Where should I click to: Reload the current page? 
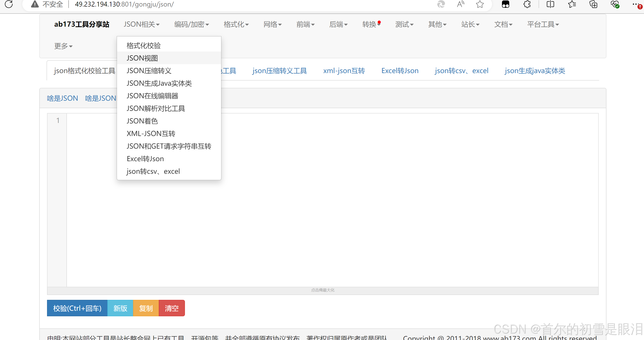(x=9, y=4)
